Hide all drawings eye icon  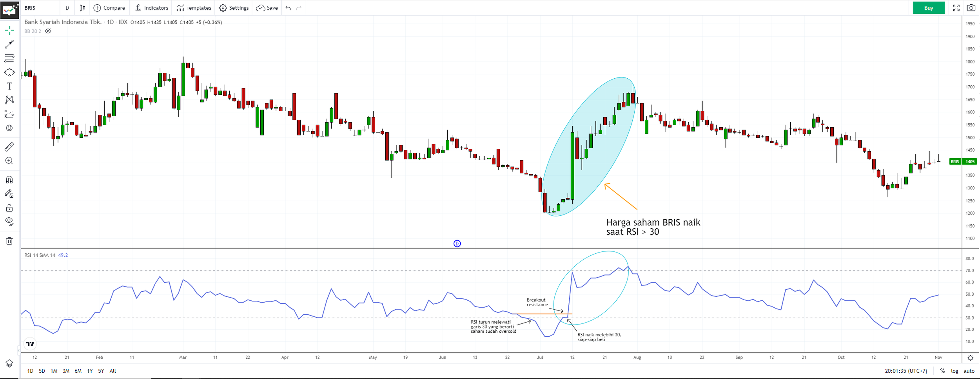(x=9, y=222)
